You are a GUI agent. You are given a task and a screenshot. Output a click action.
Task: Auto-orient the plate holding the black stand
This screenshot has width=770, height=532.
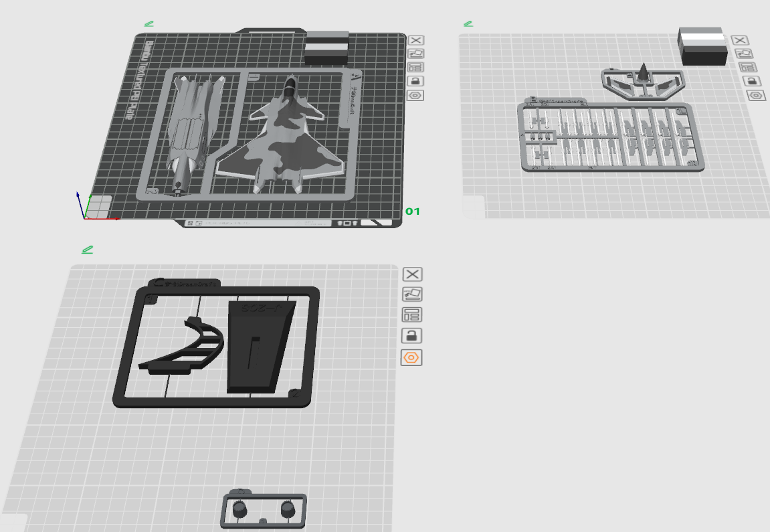[412, 294]
